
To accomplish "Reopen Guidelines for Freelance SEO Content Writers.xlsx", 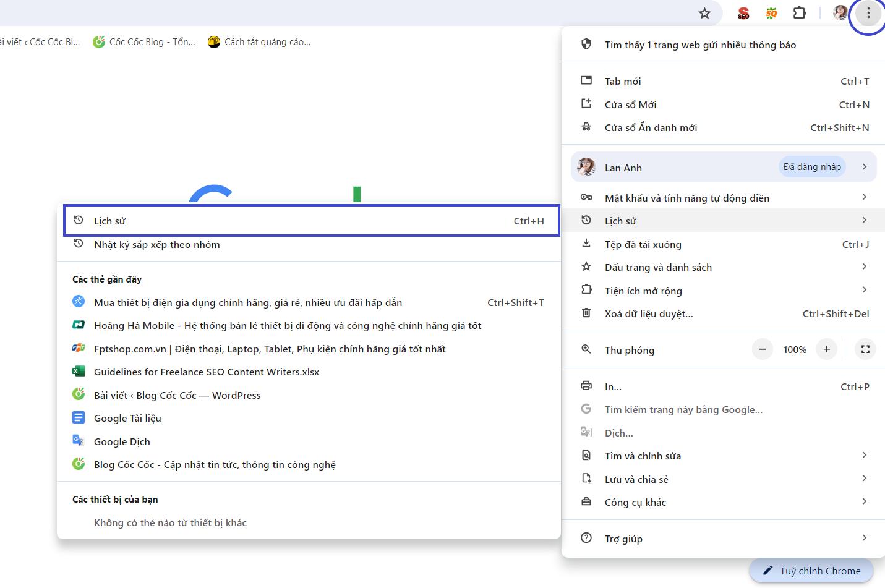I will (x=309, y=372).
